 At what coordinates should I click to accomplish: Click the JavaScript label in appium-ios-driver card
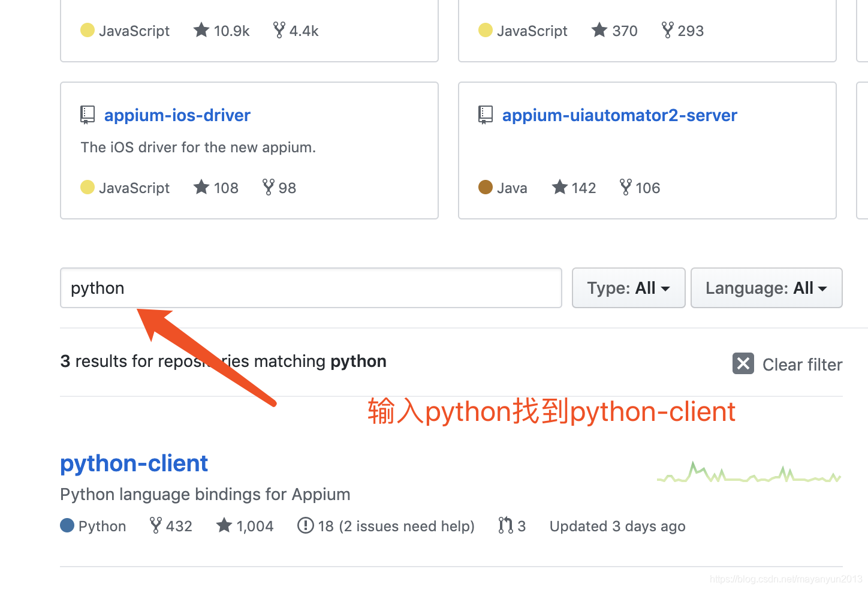[x=134, y=188]
